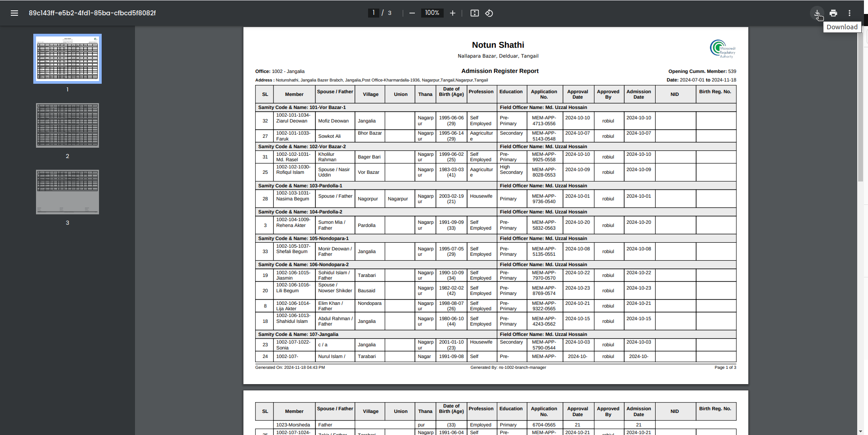Click 'Page 1 of 3' footer text
The width and height of the screenshot is (868, 435).
pyautogui.click(x=725, y=367)
